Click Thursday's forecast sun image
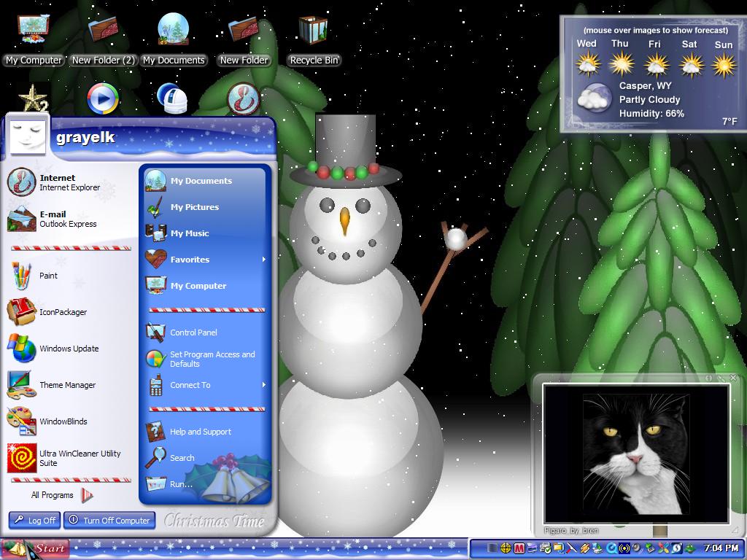 (x=622, y=64)
